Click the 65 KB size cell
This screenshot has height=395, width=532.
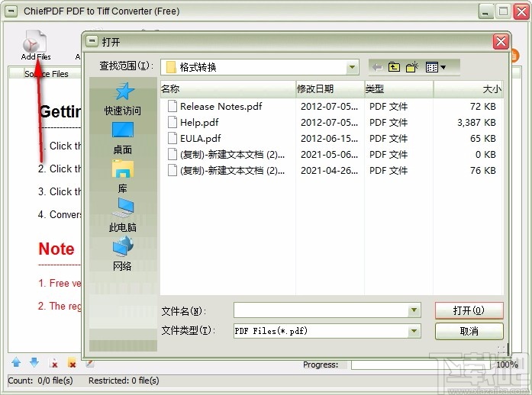(483, 138)
